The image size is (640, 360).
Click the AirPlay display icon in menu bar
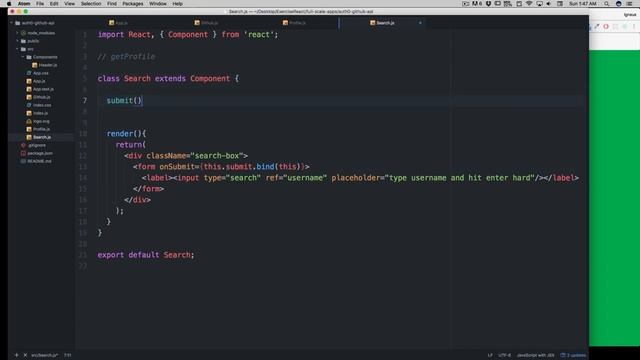[x=539, y=4]
